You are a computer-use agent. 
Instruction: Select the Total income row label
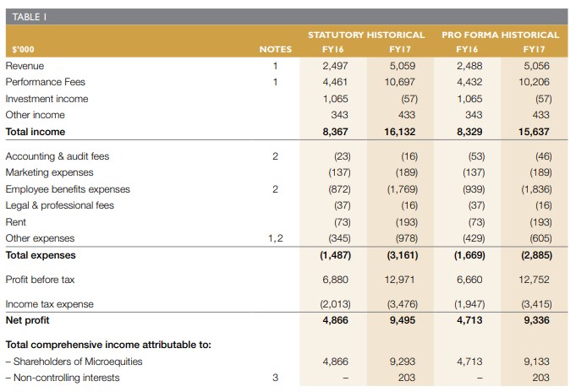36,132
